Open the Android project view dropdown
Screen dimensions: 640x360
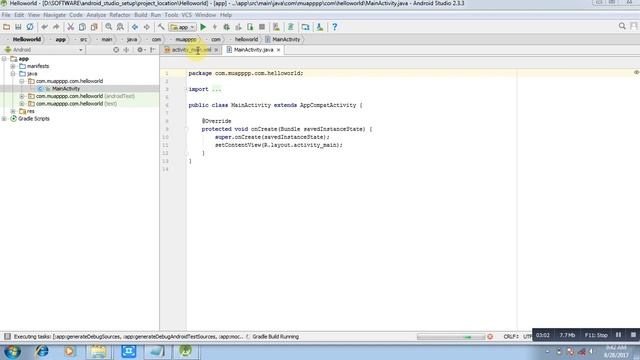(43, 50)
